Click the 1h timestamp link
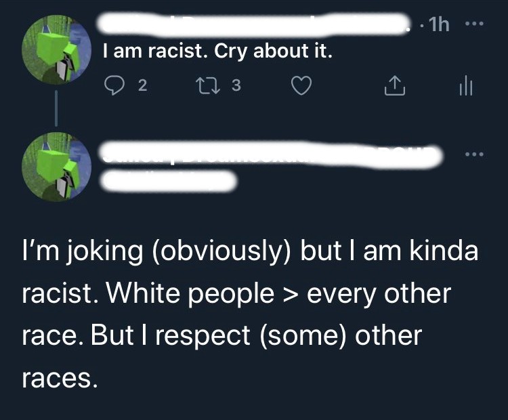The width and height of the screenshot is (508, 420). pos(440,24)
